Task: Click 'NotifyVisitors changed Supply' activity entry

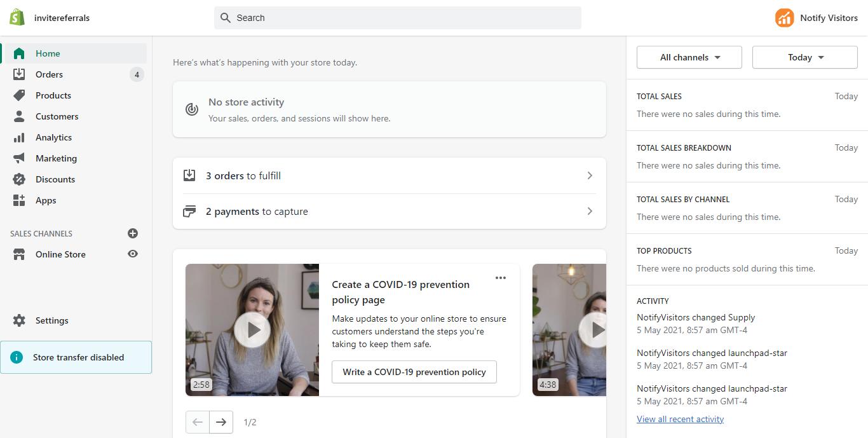Action: click(696, 317)
